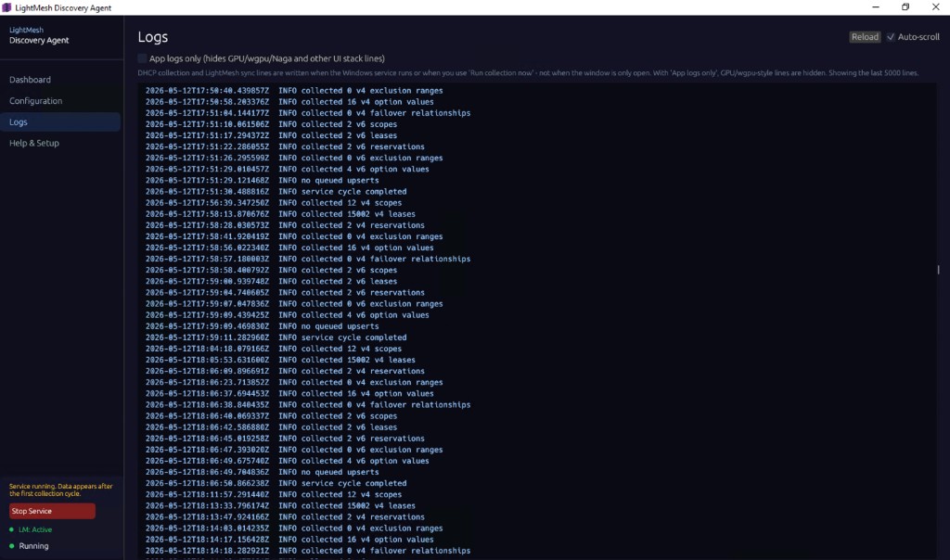Restore down the Discovery Agent window
Screen dimensions: 950x560
905,7
